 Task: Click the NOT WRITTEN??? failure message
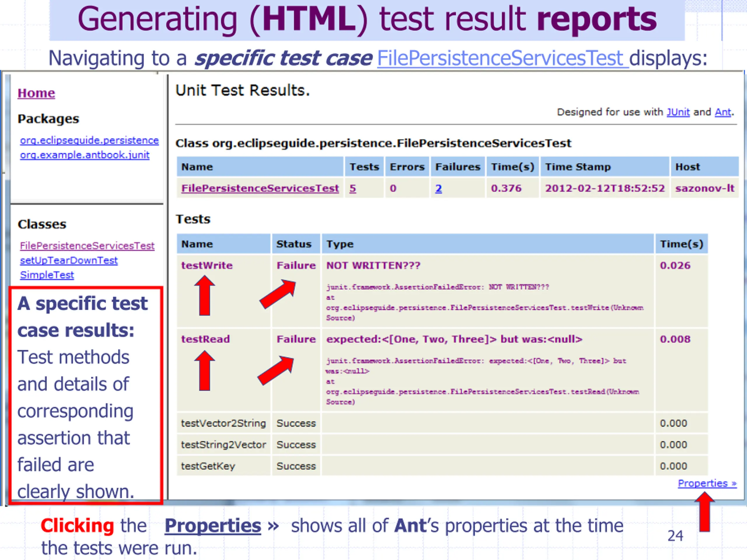tap(373, 265)
